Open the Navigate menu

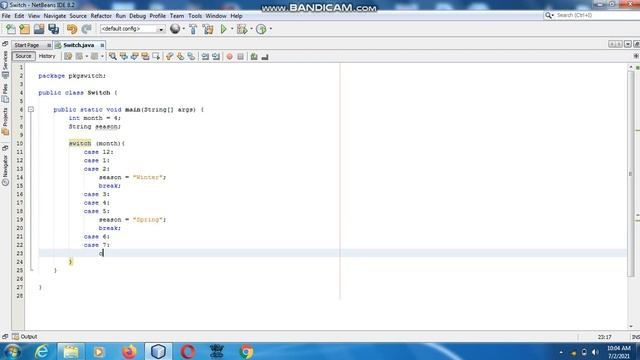[x=55, y=16]
